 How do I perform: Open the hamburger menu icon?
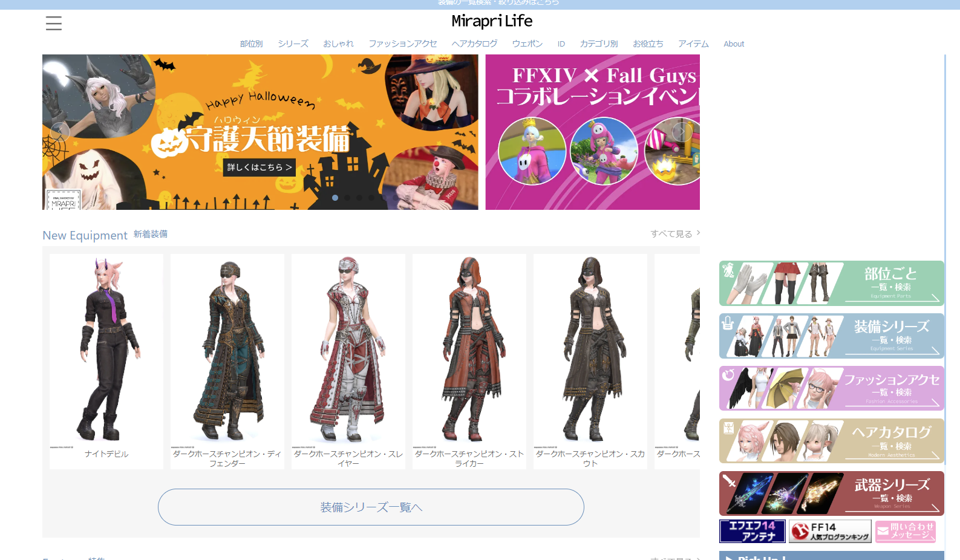click(54, 24)
